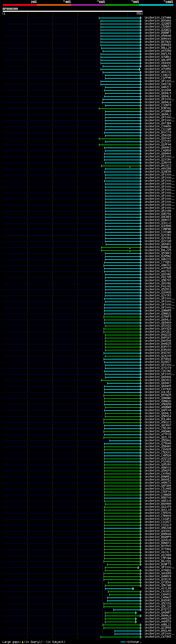Click the label UniRef100_Q8ILY9
Screen dimensions: 176x644
coord(158,437)
